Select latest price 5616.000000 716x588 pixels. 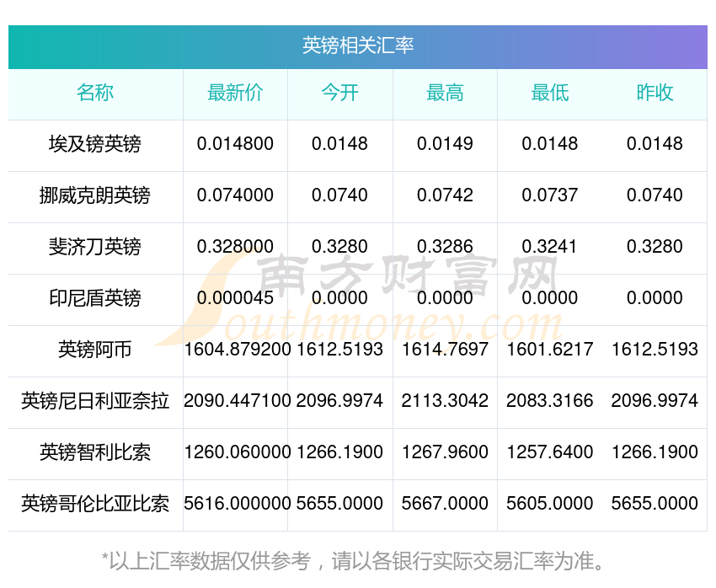coord(238,504)
